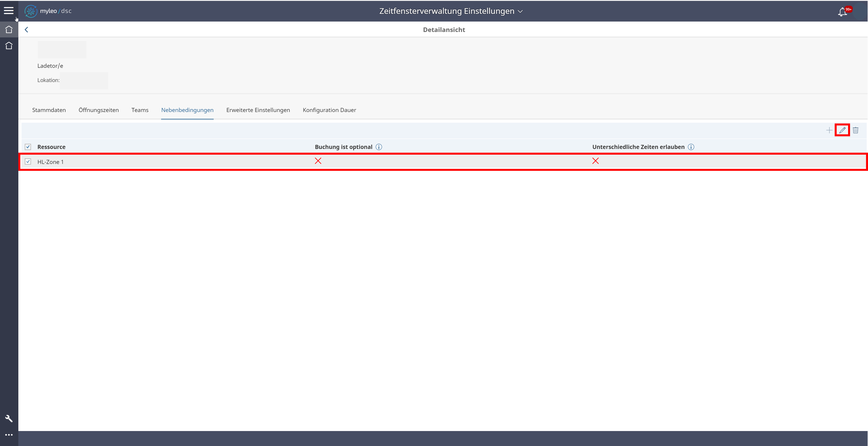This screenshot has height=446, width=868.
Task: Click the top home icon in sidebar
Action: click(x=9, y=30)
